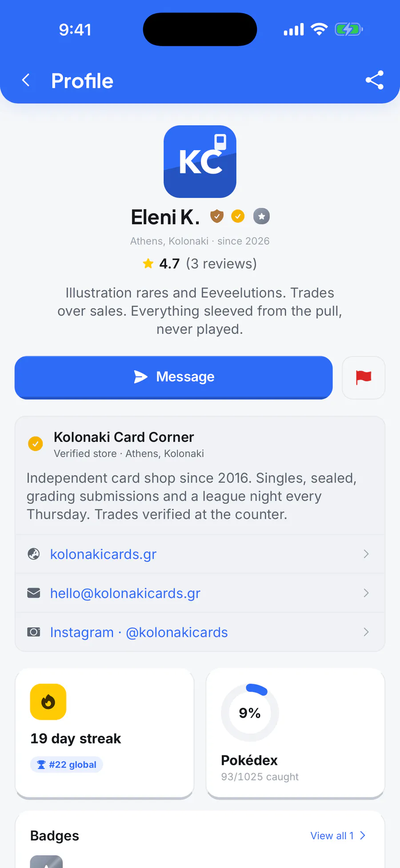
Task: Tap the KC profile avatar
Action: coord(200,162)
